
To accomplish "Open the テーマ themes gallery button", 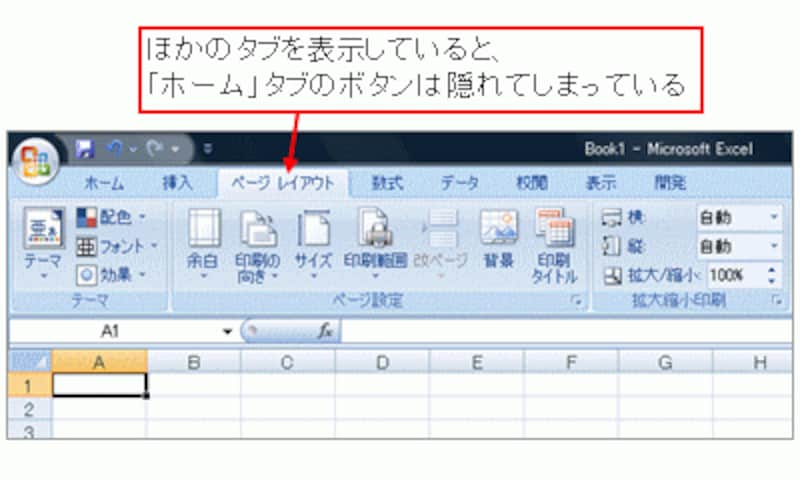I will tap(43, 244).
